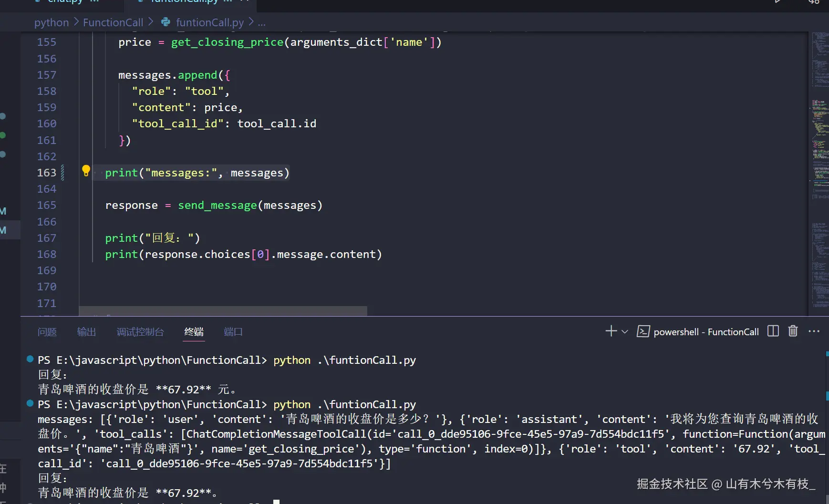This screenshot has height=504, width=829.
Task: Click the first python .\funtionCall.py terminal command
Action: point(345,360)
